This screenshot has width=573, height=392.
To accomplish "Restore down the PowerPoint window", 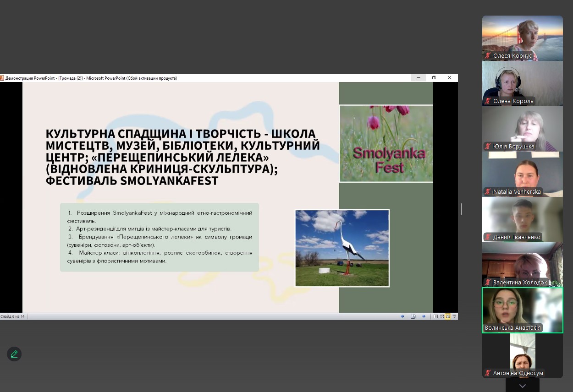I will 434,78.
